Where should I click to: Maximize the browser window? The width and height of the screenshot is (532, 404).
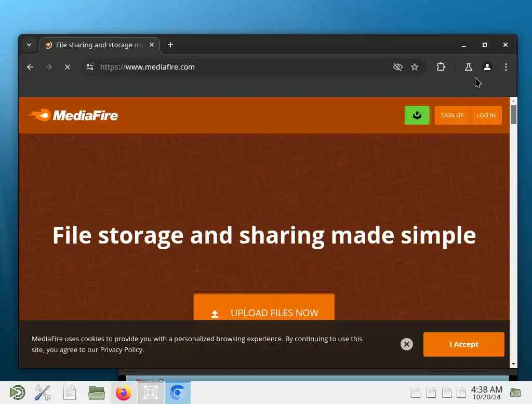point(485,45)
